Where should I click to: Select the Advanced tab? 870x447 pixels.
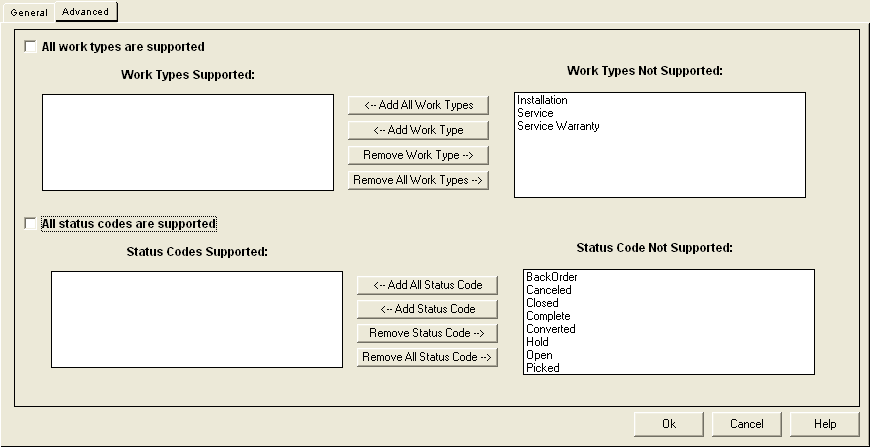click(85, 12)
